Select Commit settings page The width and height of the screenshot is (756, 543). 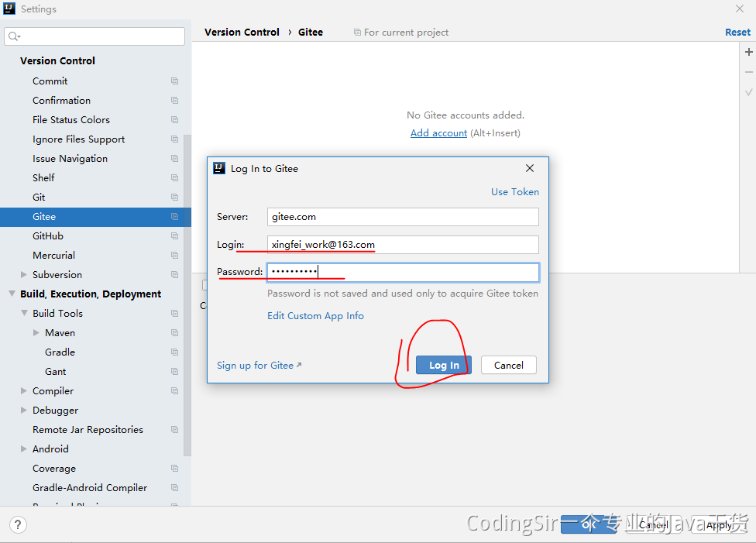(x=50, y=81)
